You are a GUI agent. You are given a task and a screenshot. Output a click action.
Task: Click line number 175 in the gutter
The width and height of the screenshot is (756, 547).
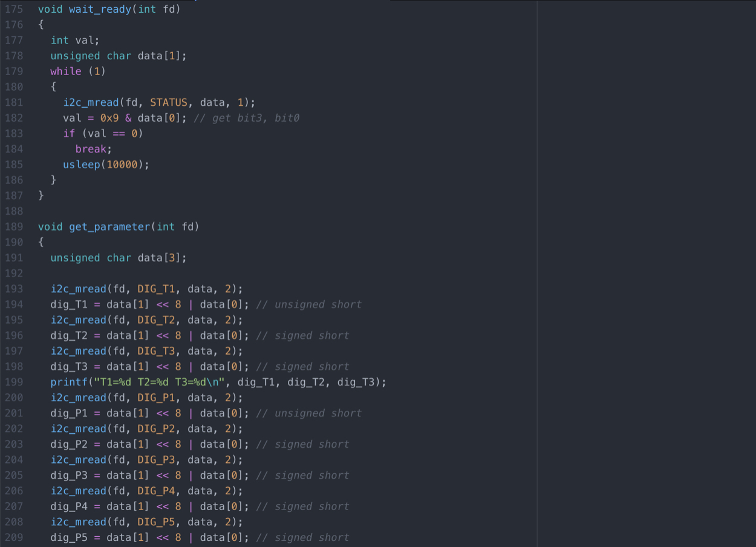point(13,9)
